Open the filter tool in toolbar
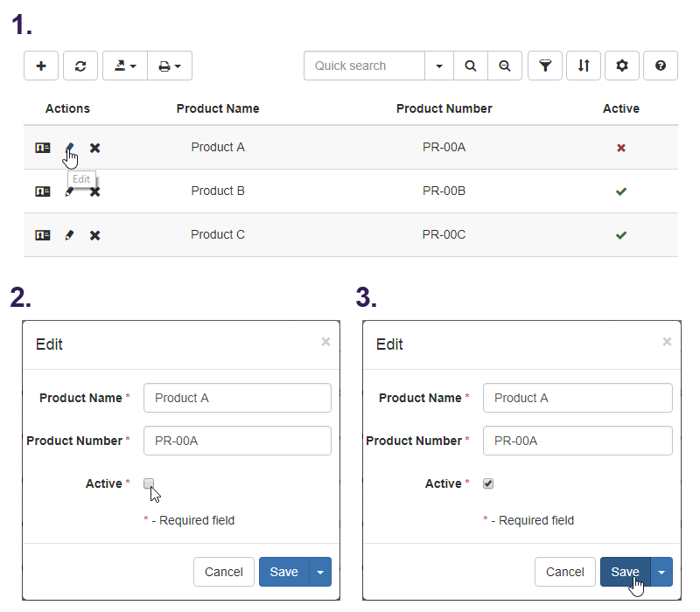 click(545, 66)
